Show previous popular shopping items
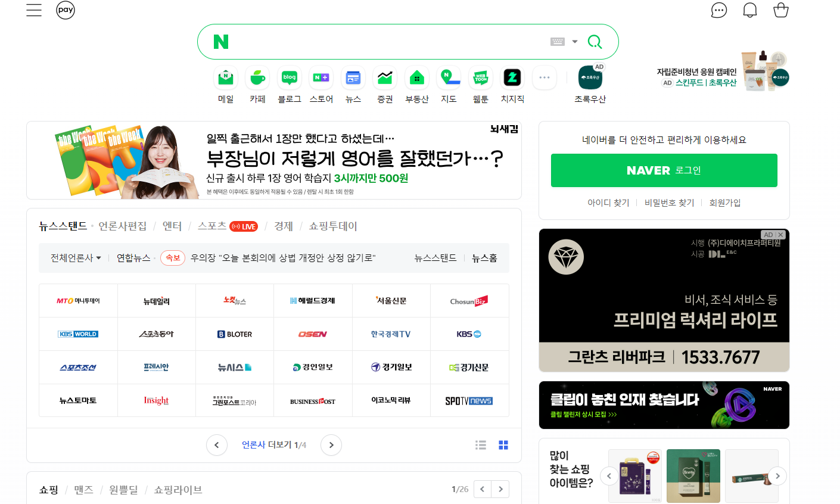Viewport: 840px width, 504px height. click(x=609, y=476)
